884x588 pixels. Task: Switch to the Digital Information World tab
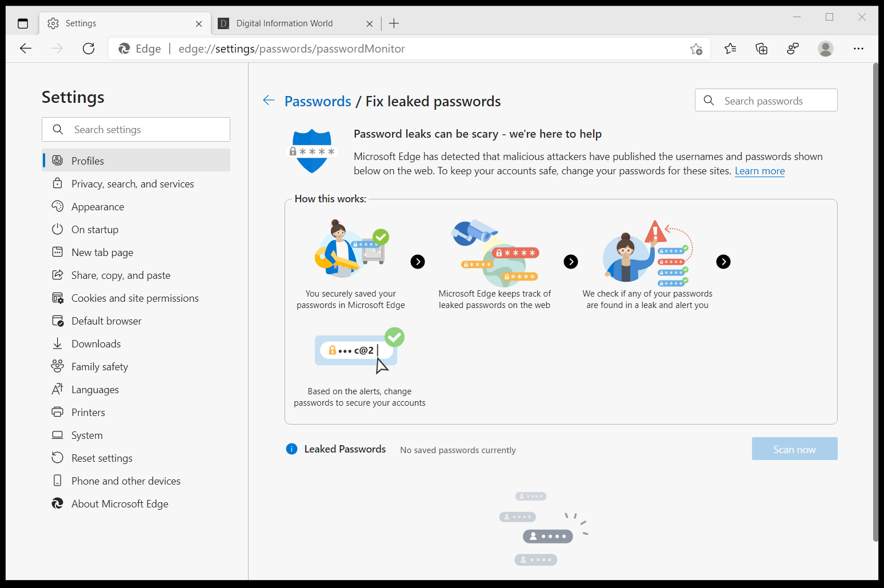pyautogui.click(x=284, y=23)
